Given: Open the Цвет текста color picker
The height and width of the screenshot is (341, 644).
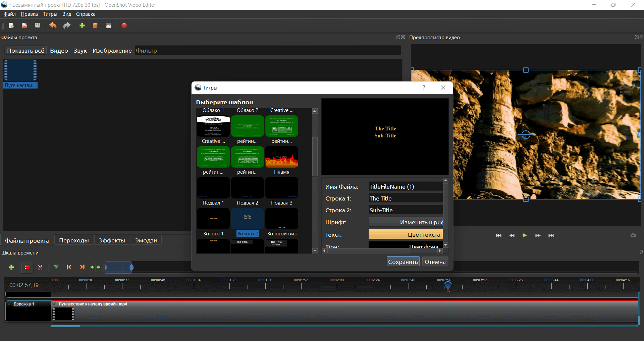Looking at the screenshot, I should pos(406,234).
